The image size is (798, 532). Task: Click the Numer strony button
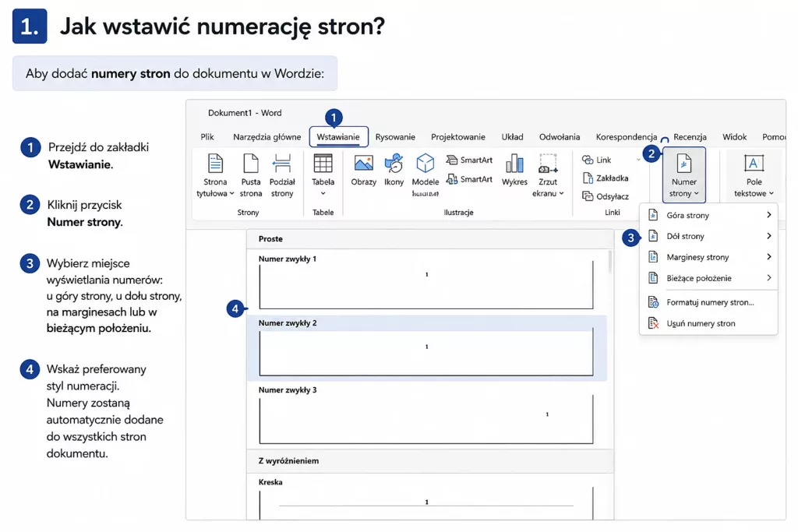684,175
